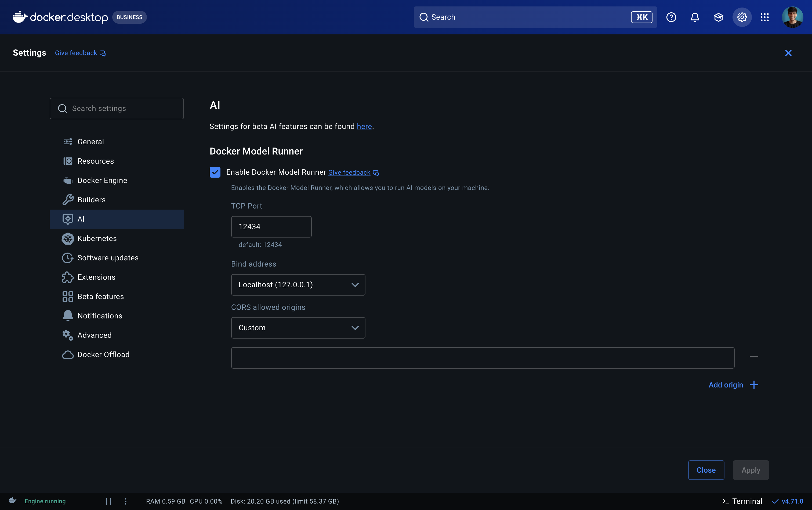Click the whale icon in status bar
Viewport: 812px width, 510px height.
pyautogui.click(x=13, y=501)
